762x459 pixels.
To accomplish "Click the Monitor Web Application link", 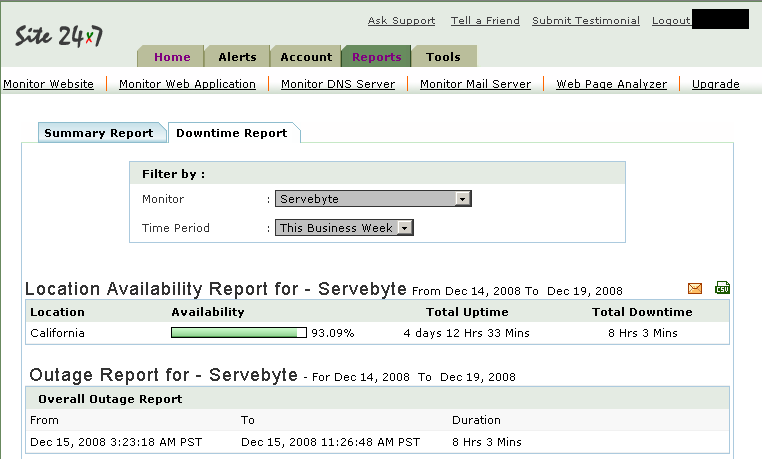I will (x=187, y=84).
